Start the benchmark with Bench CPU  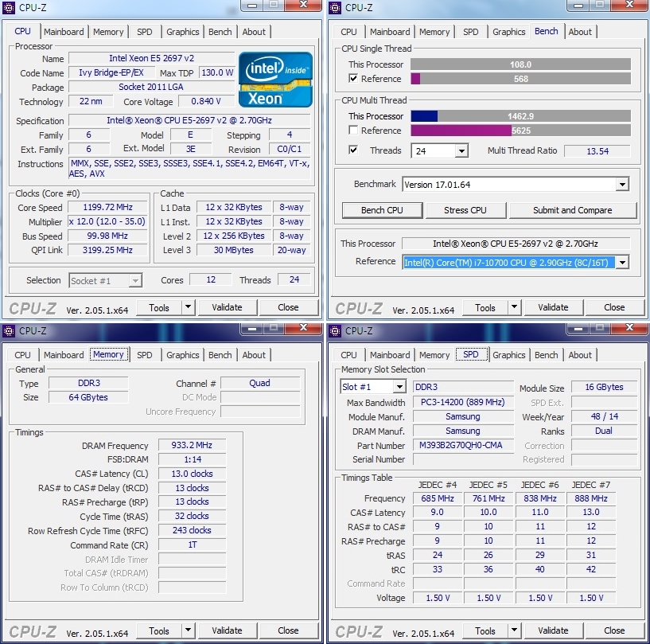pyautogui.click(x=382, y=210)
